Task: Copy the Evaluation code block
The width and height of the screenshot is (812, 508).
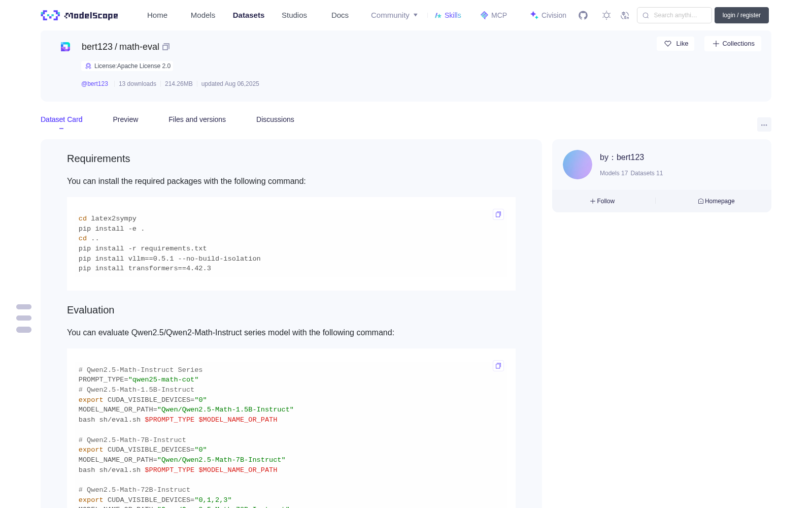Action: pos(498,366)
